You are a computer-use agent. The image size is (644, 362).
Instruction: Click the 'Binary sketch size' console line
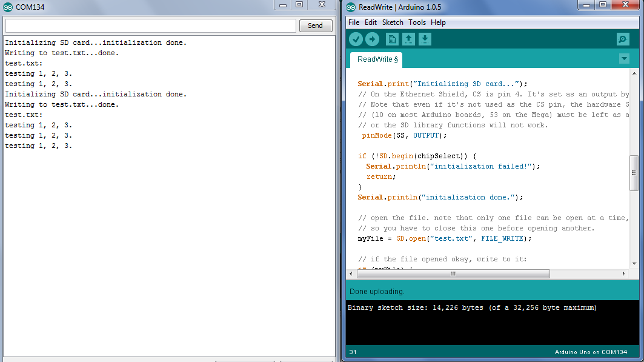pyautogui.click(x=472, y=308)
